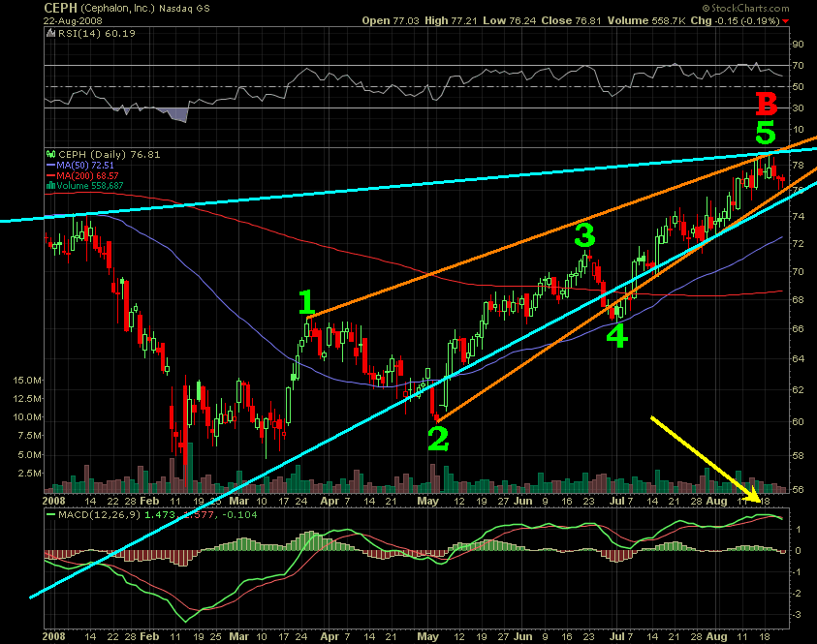Click the 68 price axis label
817x644 pixels.
pyautogui.click(x=798, y=300)
